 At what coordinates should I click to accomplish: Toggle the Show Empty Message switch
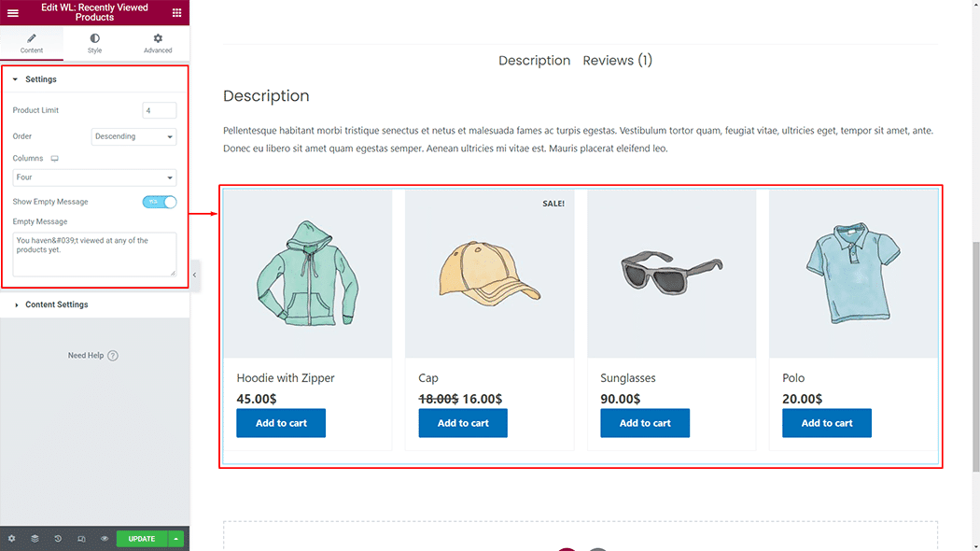point(160,202)
